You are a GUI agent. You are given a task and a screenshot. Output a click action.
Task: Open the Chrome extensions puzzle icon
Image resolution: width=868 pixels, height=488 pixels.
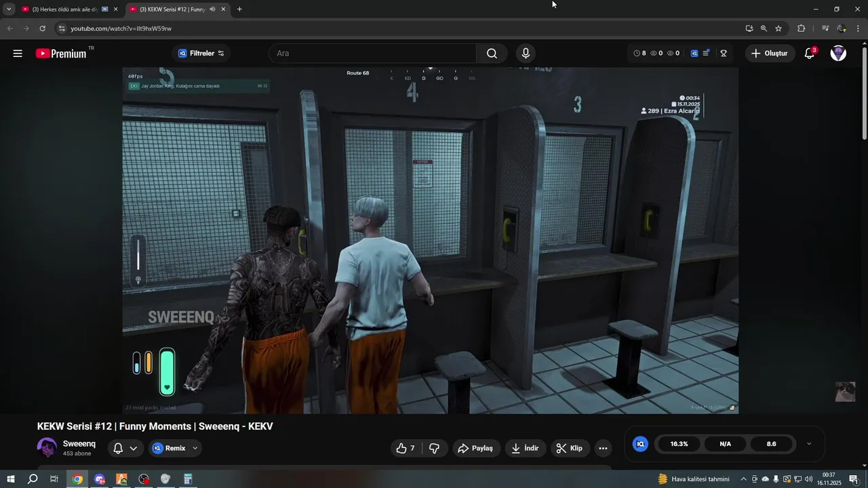tap(802, 28)
